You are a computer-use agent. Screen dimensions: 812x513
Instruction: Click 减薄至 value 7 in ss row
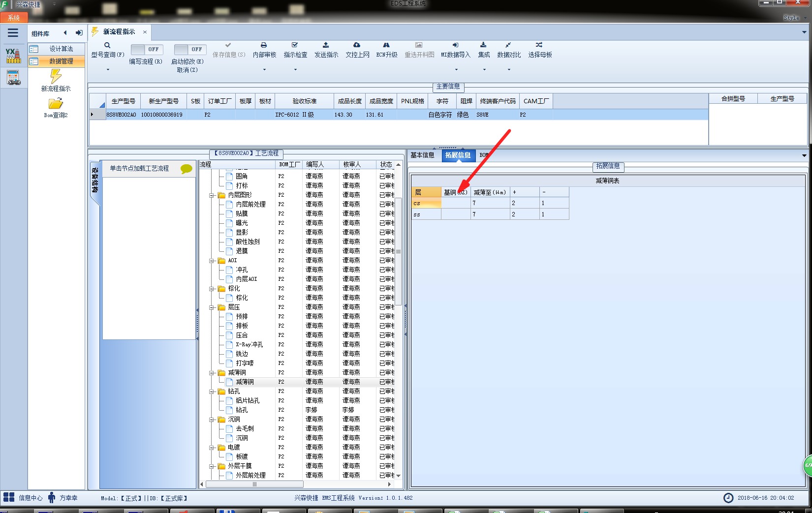[490, 214]
